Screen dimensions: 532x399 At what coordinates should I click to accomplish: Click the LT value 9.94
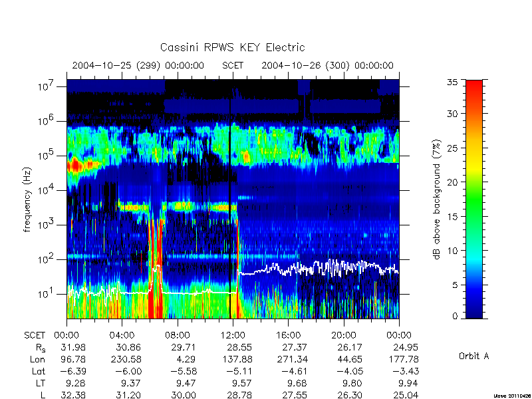pyautogui.click(x=408, y=384)
